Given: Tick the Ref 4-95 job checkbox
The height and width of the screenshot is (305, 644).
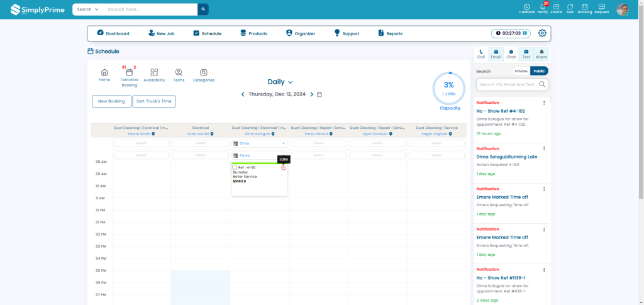Looking at the screenshot, I should (235, 167).
